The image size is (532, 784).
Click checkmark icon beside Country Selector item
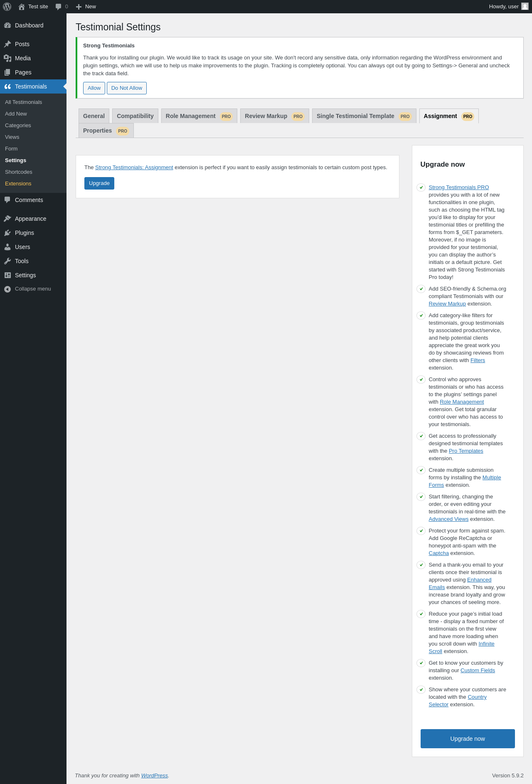pos(421,690)
